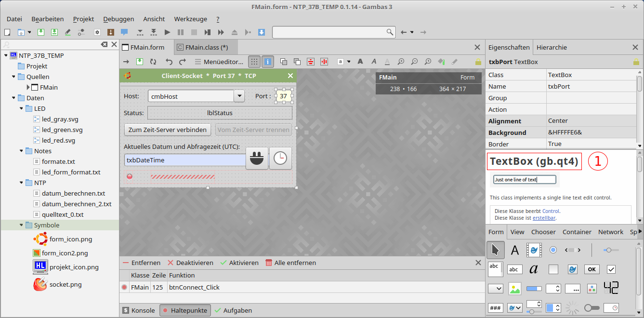Collapse the Notes folder in project tree
Screen dimensions: 644x318
(x=21, y=151)
